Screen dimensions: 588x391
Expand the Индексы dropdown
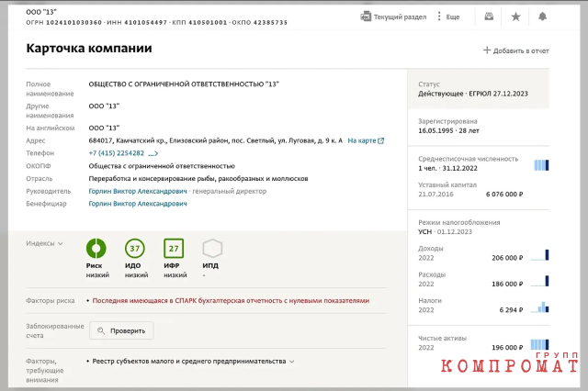click(44, 243)
